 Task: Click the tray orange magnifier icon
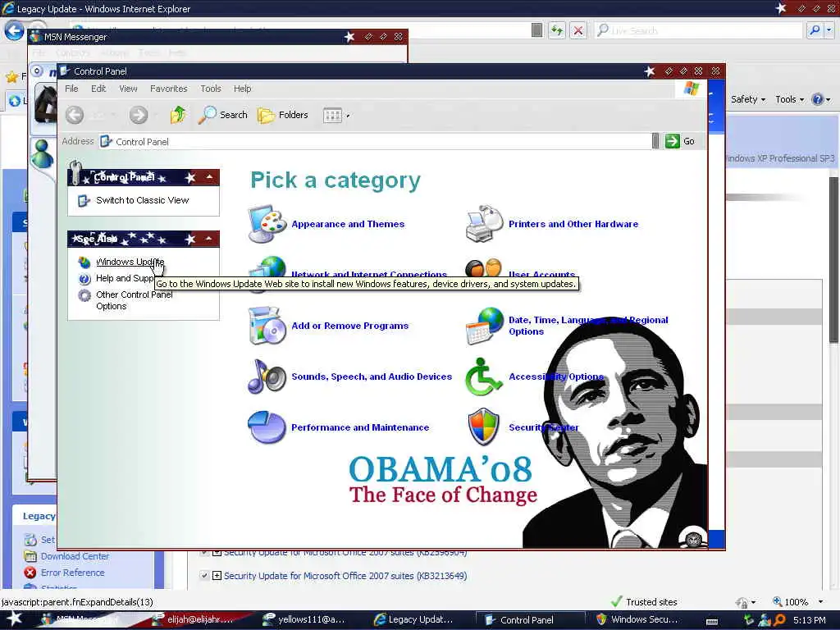point(780,620)
